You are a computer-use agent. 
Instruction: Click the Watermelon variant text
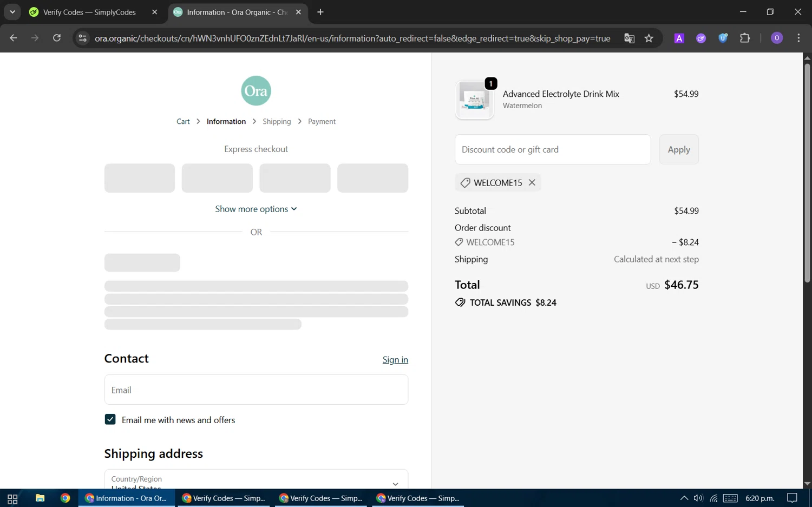(x=522, y=106)
